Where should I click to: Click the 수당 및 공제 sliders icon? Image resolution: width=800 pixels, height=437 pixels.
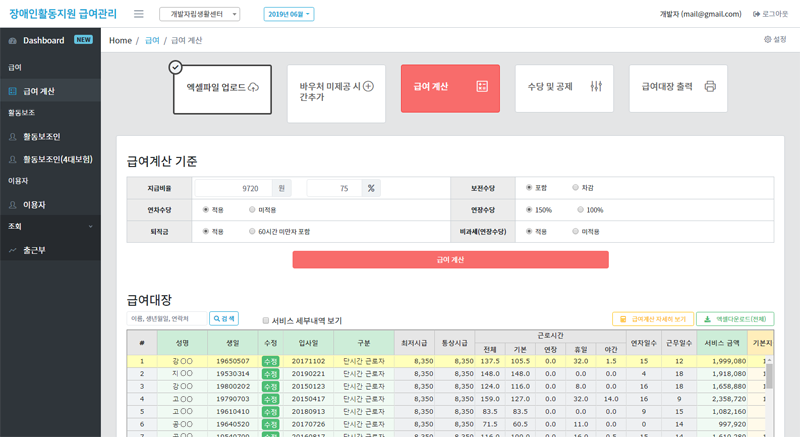click(596, 87)
